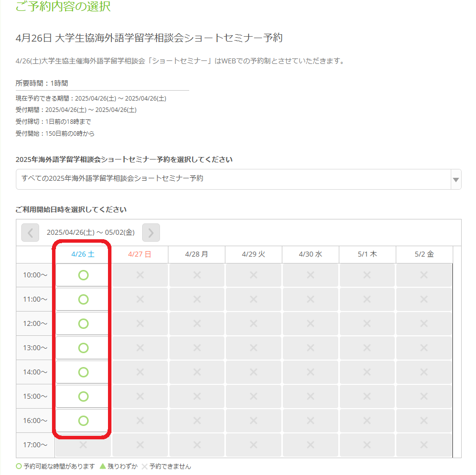The height and width of the screenshot is (475, 476).
Task: Click the 4/30 水 column header
Action: (x=311, y=255)
